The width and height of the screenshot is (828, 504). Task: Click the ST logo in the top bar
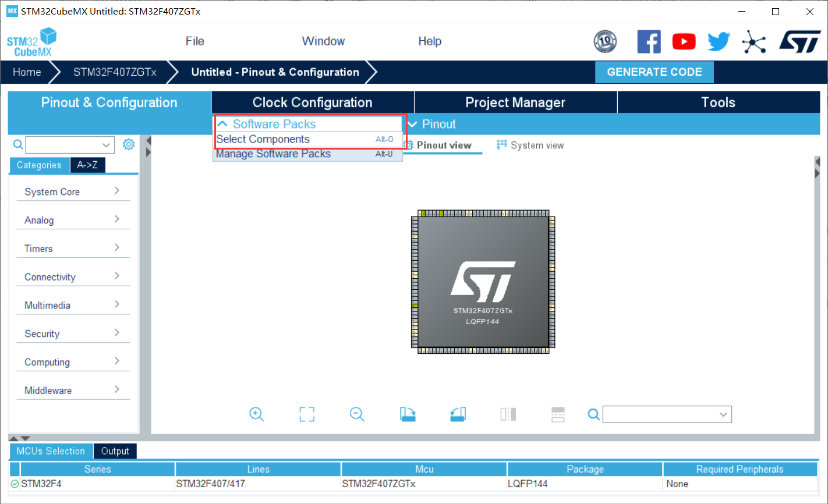point(799,41)
